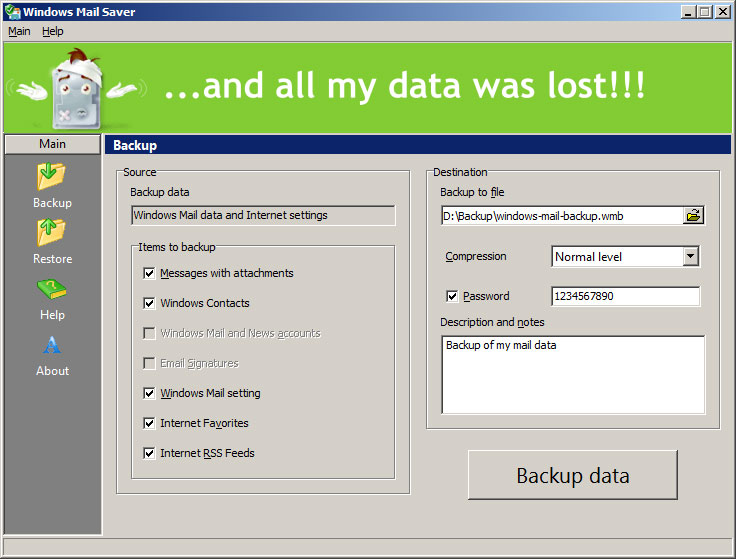The width and height of the screenshot is (736, 559).
Task: Click the Windows Mail and News accounts checkbox
Action: tap(149, 333)
